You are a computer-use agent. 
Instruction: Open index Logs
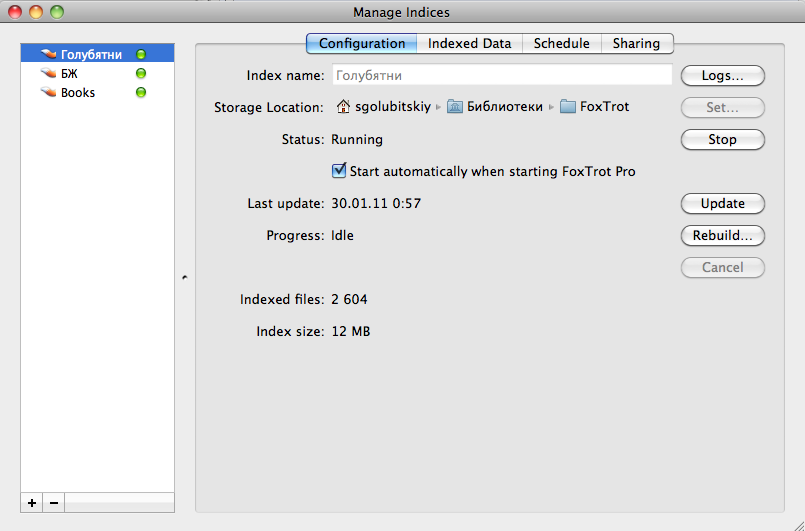tap(722, 75)
